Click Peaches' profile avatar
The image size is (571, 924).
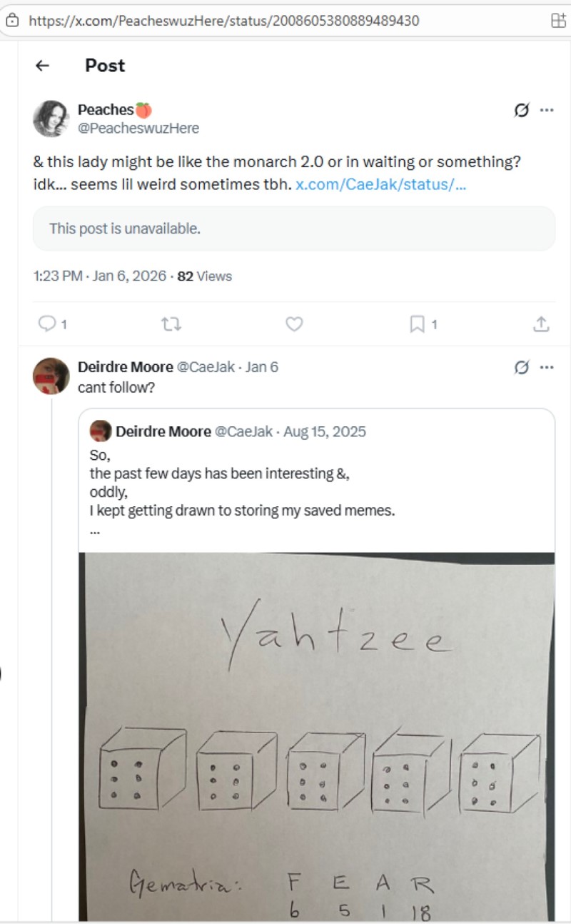[x=51, y=119]
